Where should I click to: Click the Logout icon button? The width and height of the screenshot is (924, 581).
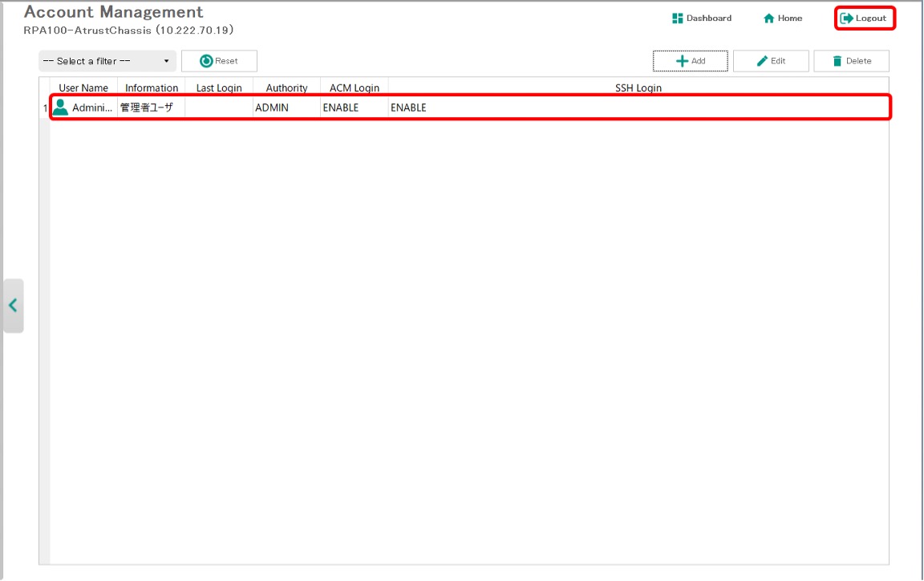point(846,18)
